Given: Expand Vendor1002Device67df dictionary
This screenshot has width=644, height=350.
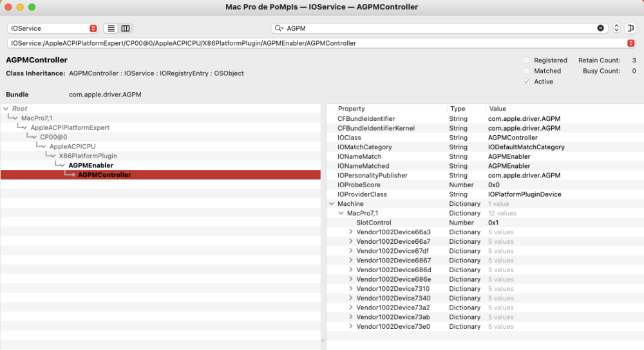Looking at the screenshot, I should click(x=350, y=251).
